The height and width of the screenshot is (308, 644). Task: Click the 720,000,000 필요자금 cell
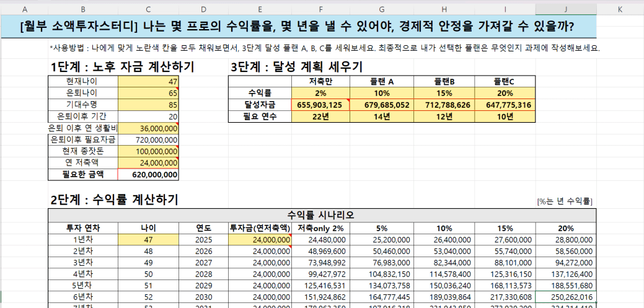[x=148, y=139]
